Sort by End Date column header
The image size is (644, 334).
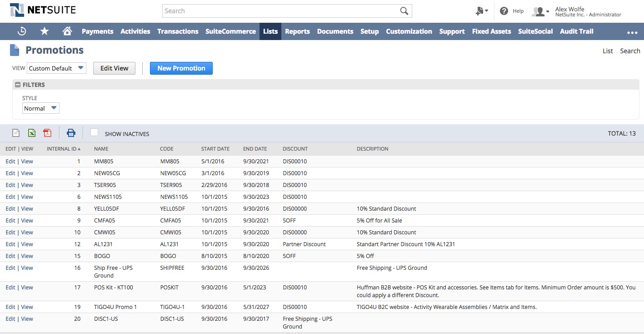click(255, 149)
